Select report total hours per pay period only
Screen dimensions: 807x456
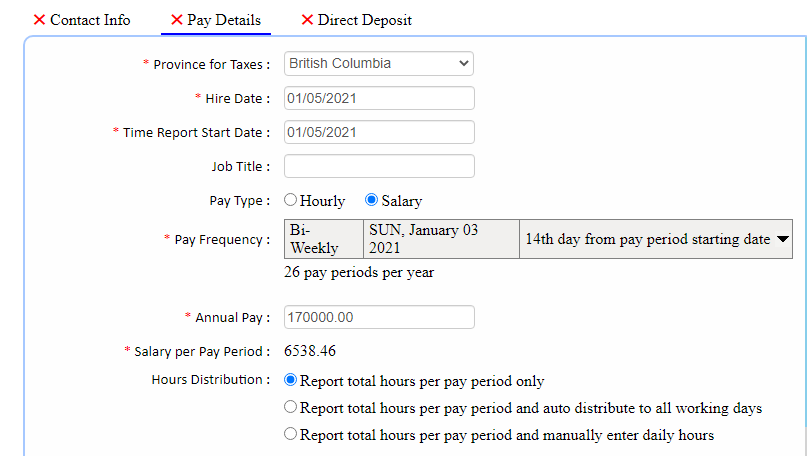(x=291, y=380)
